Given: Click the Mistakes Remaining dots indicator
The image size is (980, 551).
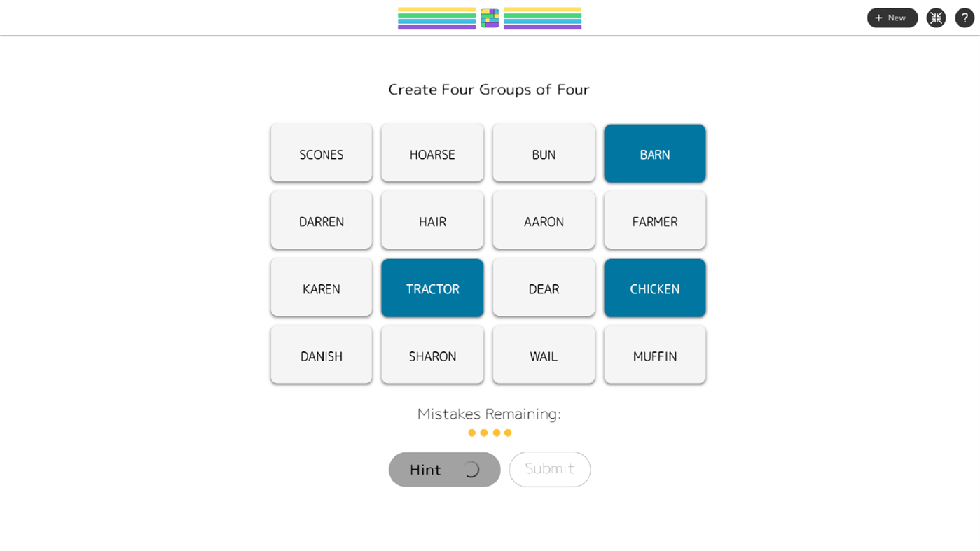Looking at the screenshot, I should point(490,433).
